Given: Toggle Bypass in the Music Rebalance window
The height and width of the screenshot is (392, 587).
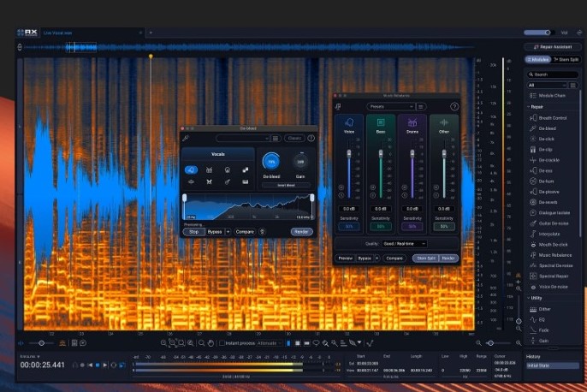Looking at the screenshot, I should [365, 258].
